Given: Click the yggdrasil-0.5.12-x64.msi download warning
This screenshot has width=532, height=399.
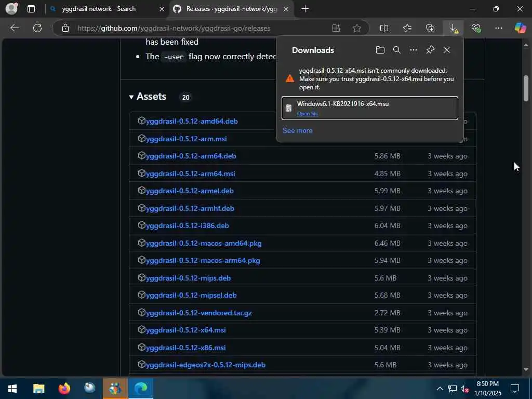Looking at the screenshot, I should pos(370,79).
